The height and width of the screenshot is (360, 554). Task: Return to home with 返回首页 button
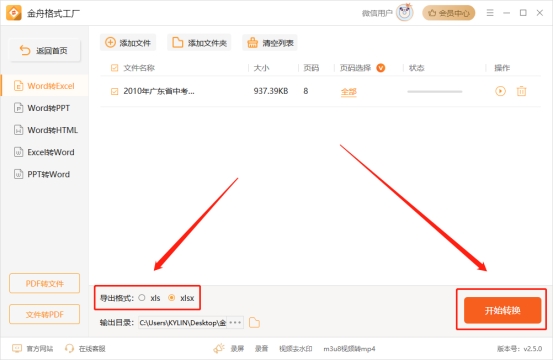click(45, 51)
